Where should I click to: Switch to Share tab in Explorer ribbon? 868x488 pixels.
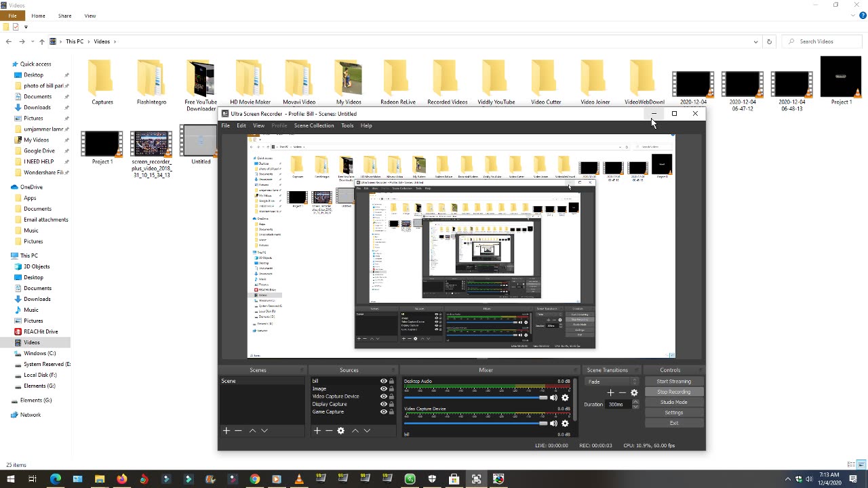[64, 16]
